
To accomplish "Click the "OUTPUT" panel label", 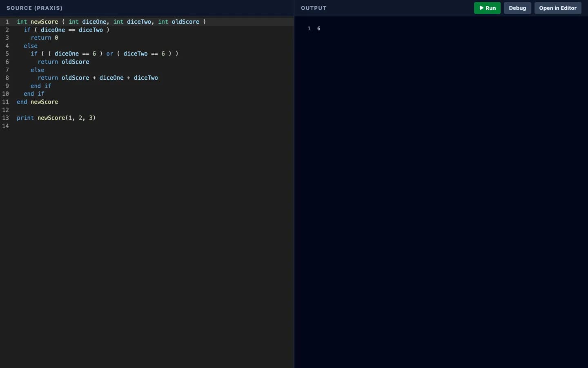I will [x=314, y=8].
